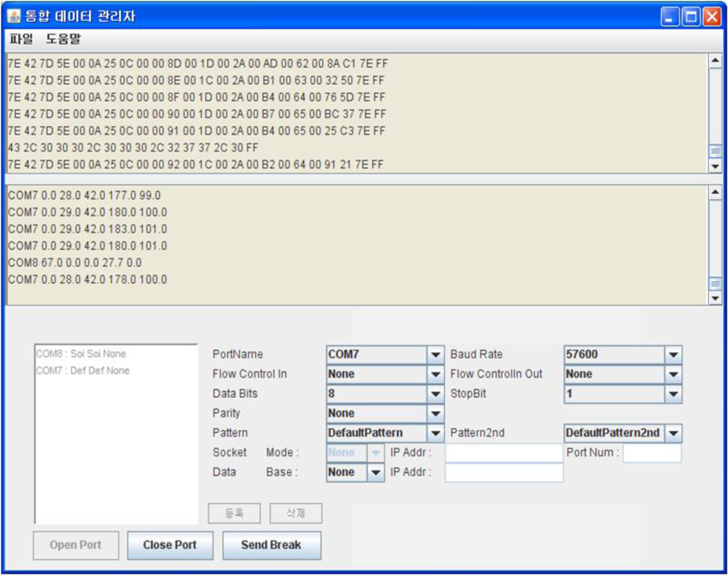Expand the Data Bits dropdown

click(435, 394)
